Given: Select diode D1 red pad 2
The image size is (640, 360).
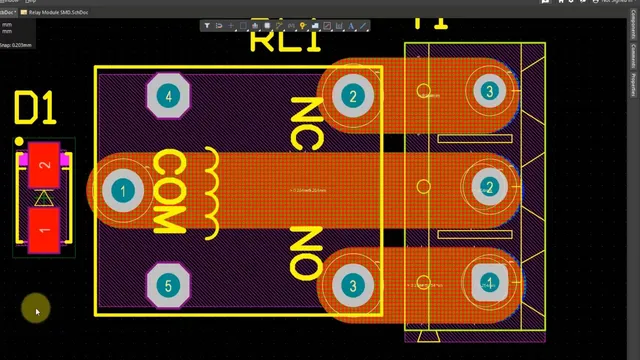Looking at the screenshot, I should pos(44,165).
